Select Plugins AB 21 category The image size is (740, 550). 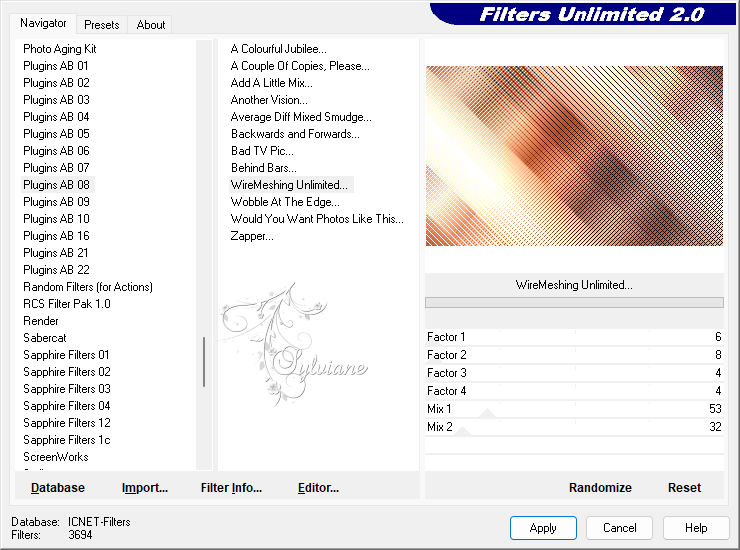coord(56,253)
